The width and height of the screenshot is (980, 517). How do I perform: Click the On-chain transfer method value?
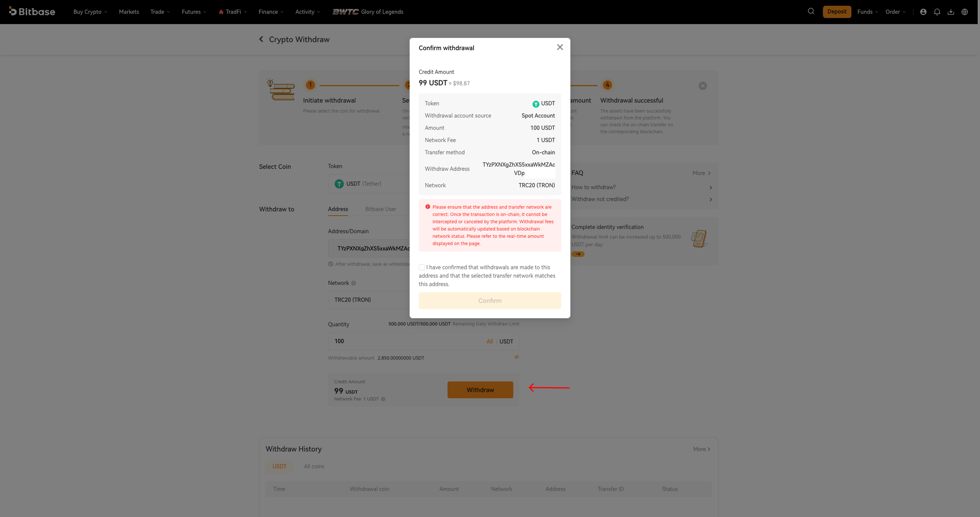tap(543, 152)
